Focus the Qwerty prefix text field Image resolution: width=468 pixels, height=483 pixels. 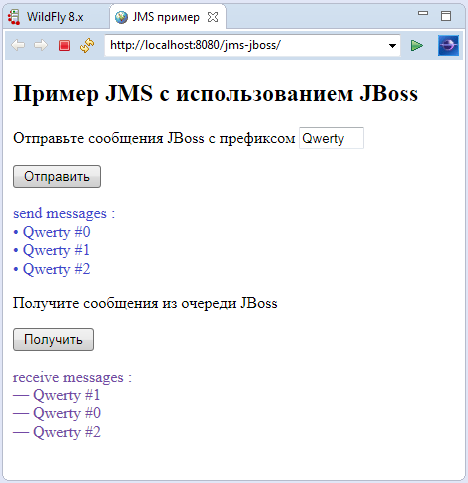(331, 138)
